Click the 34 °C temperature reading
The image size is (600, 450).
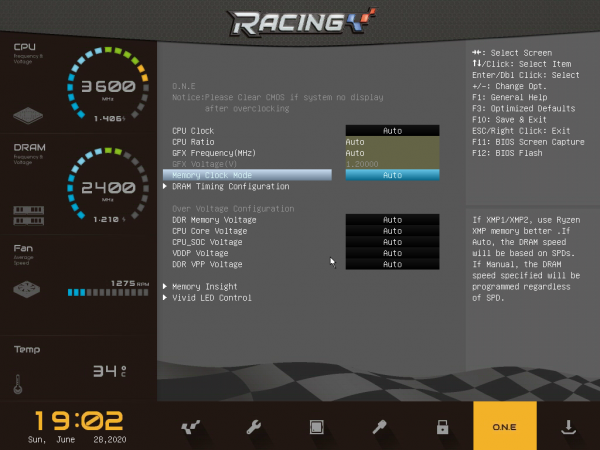[109, 371]
